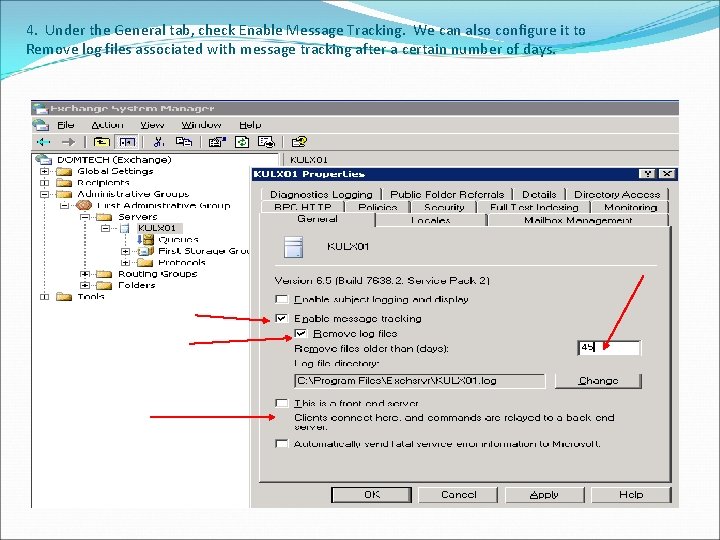Expand Recipients tree node
Screen dimensions: 720x540
click(x=45, y=183)
